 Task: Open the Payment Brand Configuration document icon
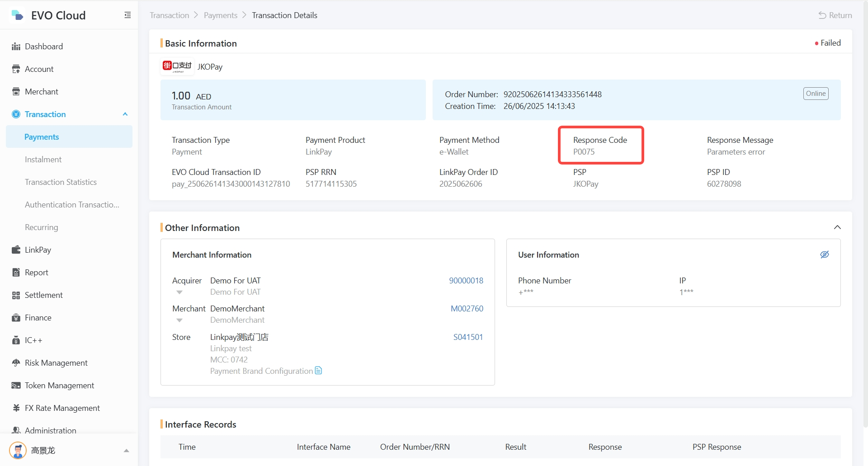(318, 371)
